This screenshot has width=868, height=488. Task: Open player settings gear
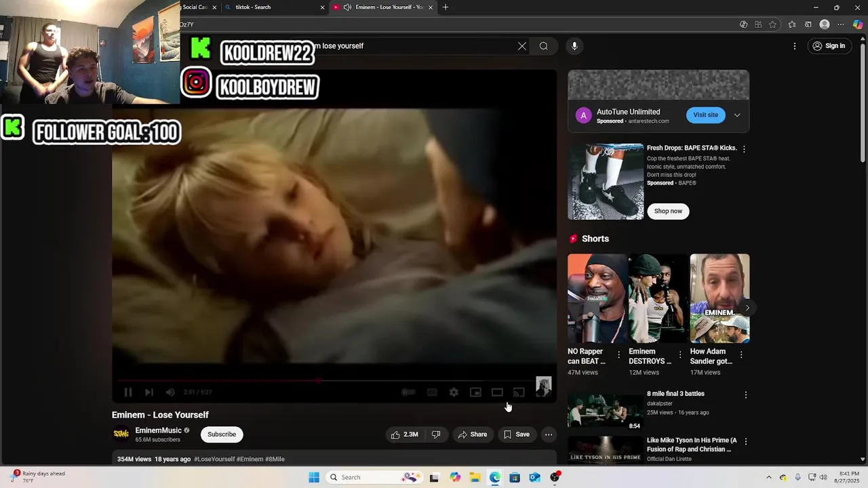[454, 392]
